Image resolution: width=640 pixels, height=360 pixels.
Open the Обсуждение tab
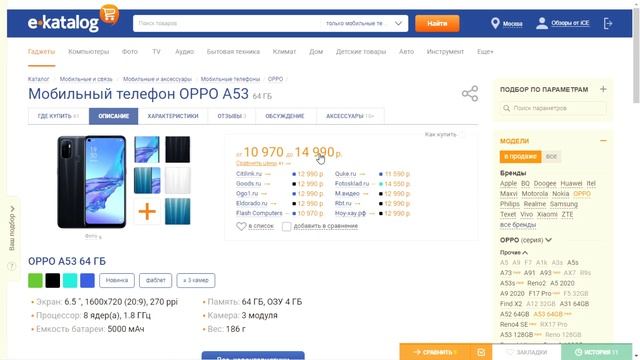[284, 116]
